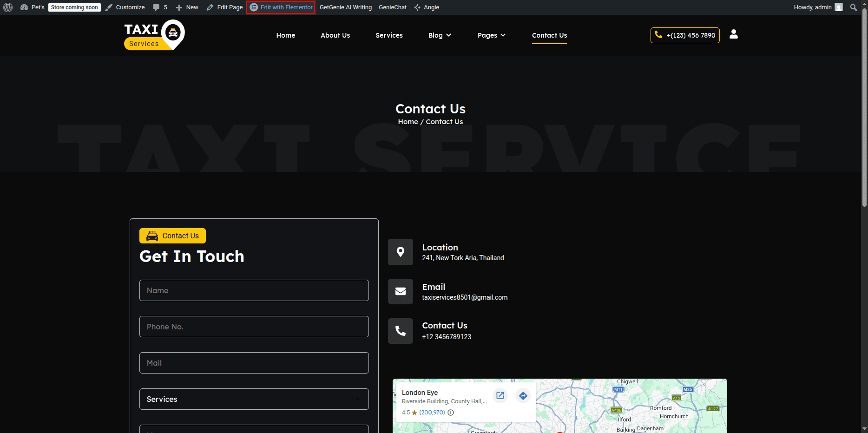Click Edit Page in admin bar
This screenshot has height=433, width=868.
[x=225, y=7]
